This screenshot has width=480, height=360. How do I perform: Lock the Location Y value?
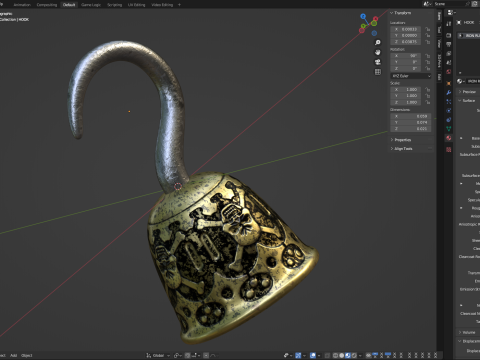click(428, 35)
